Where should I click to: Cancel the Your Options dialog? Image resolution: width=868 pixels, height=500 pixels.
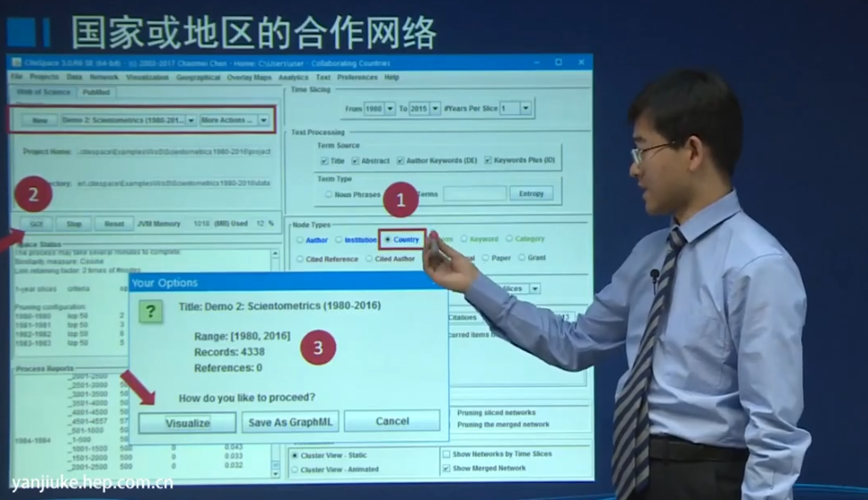(x=392, y=422)
